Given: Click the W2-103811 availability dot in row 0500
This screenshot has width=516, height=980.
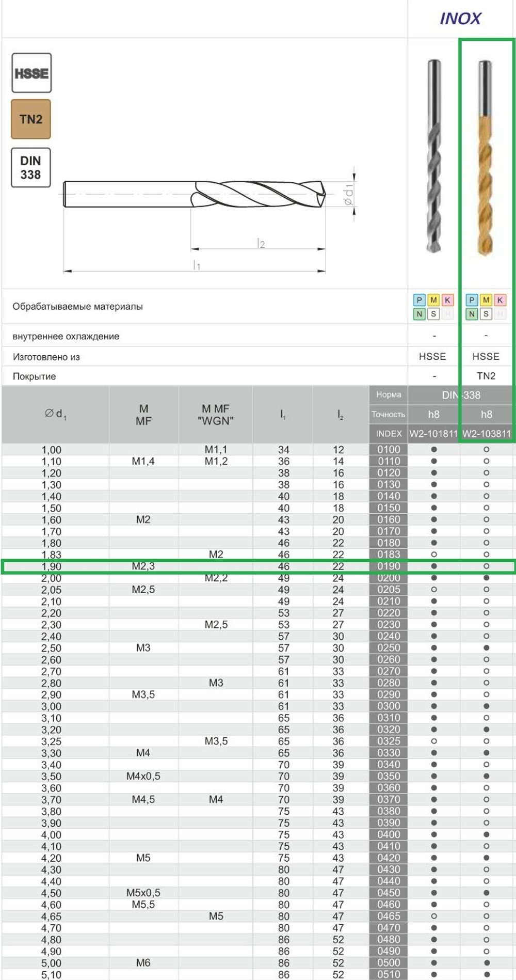Looking at the screenshot, I should [x=487, y=963].
